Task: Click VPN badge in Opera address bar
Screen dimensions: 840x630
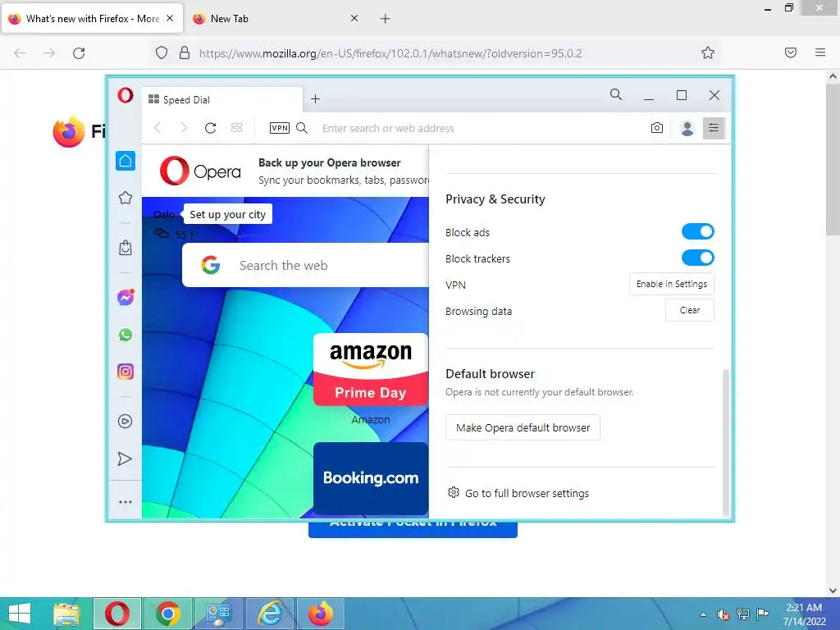Action: tap(280, 128)
